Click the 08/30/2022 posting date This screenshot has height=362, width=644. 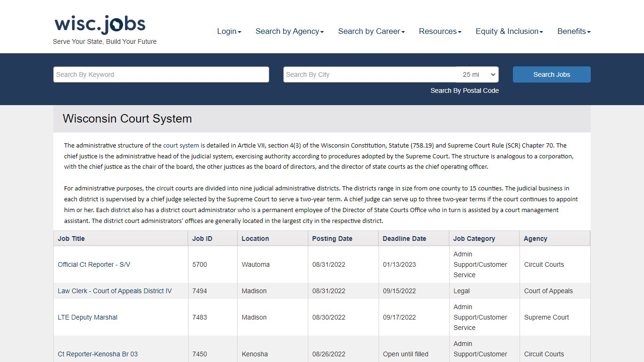pyautogui.click(x=329, y=317)
